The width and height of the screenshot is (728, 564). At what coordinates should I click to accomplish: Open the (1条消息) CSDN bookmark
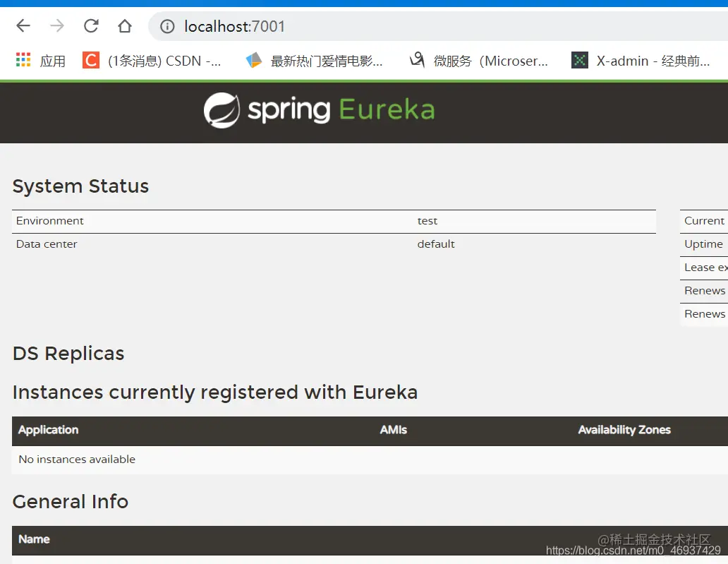(164, 61)
